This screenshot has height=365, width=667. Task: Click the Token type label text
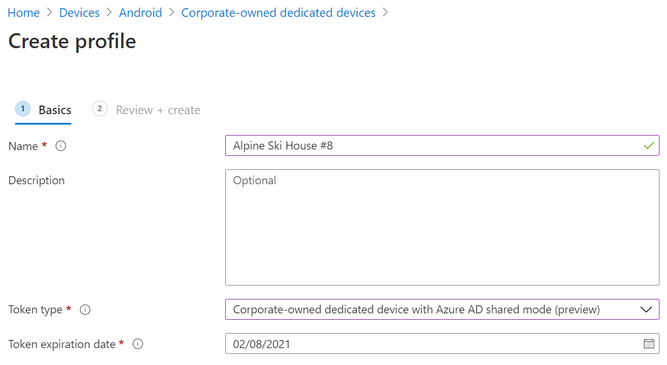pos(35,310)
